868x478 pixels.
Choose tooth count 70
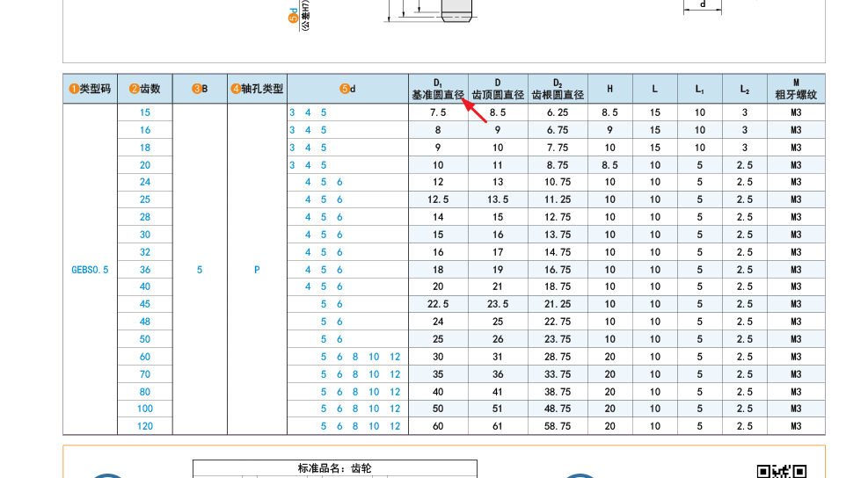[145, 374]
